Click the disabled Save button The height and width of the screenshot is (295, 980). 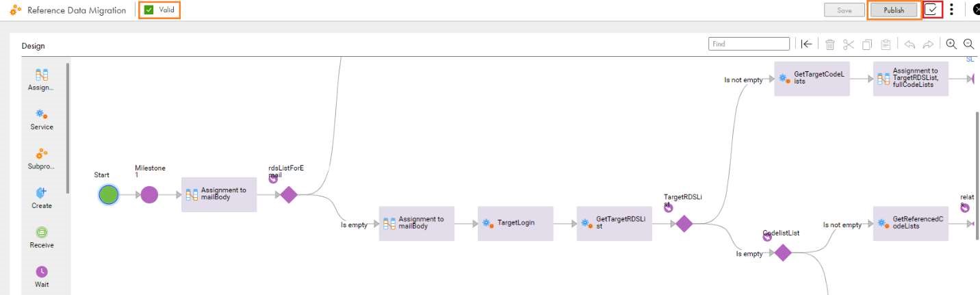pos(844,10)
